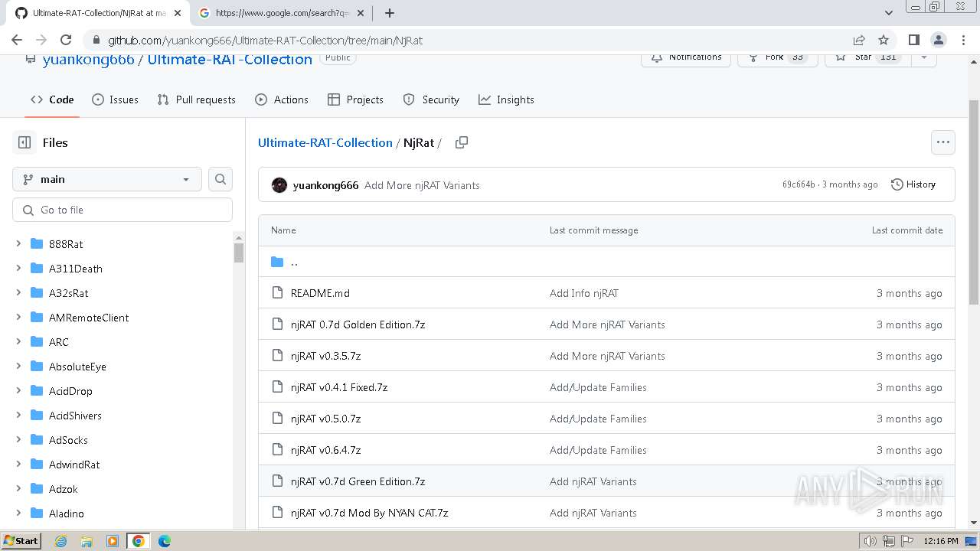Click yuankong666 avatar in commit row
The height and width of the screenshot is (551, 980).
coord(279,185)
